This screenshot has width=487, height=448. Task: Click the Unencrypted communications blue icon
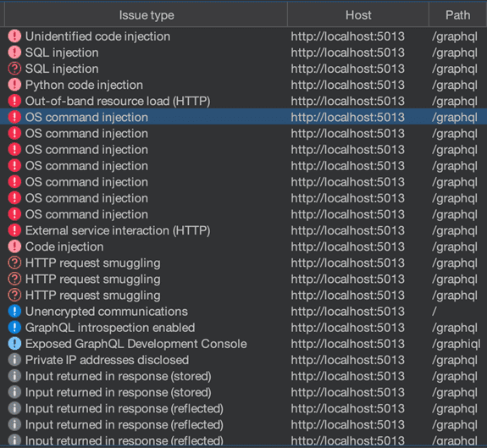[14, 312]
